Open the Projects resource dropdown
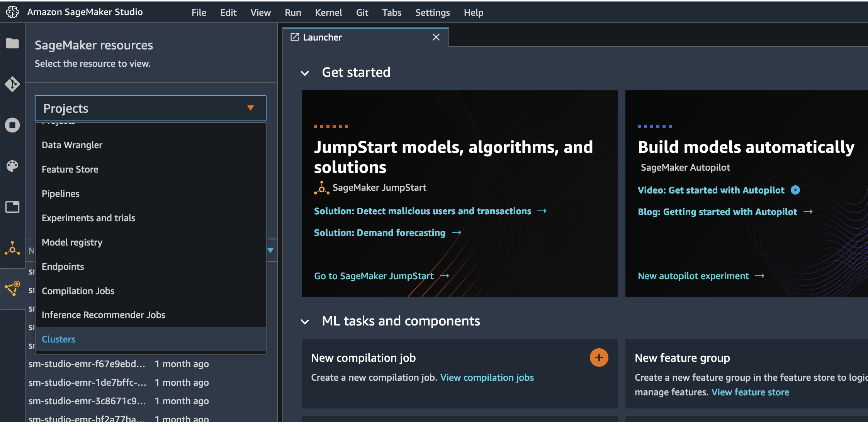868x422 pixels. 150,108
